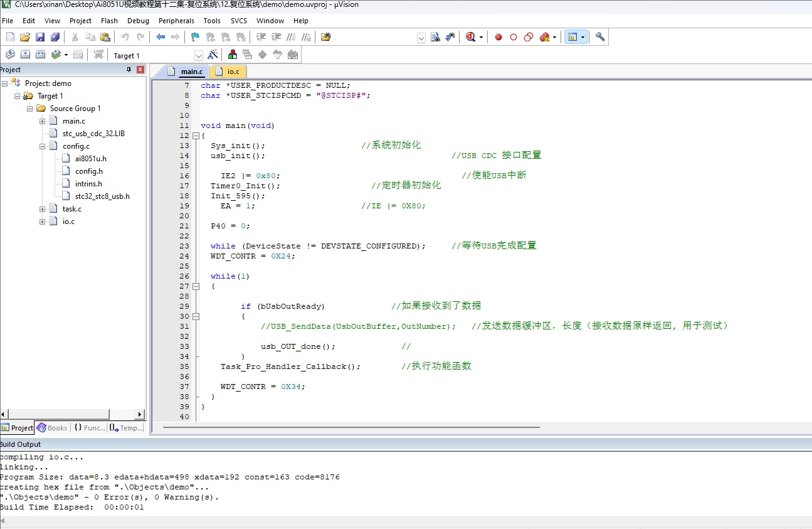Viewport: 812px width, 529px height.
Task: Switch to the Func... panel tab
Action: (90, 428)
